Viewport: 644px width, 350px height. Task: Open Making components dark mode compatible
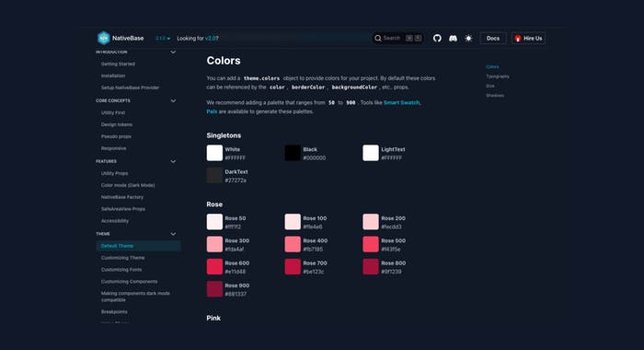pos(135,297)
